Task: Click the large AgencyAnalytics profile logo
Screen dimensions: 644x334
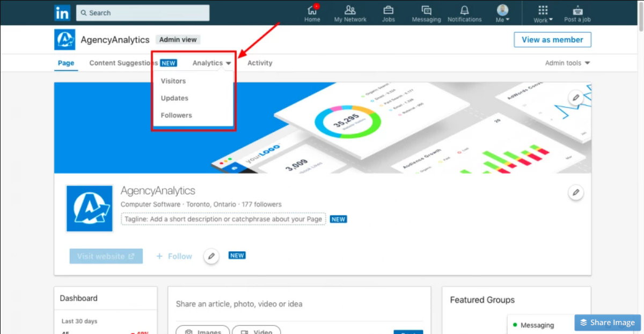Action: (89, 209)
